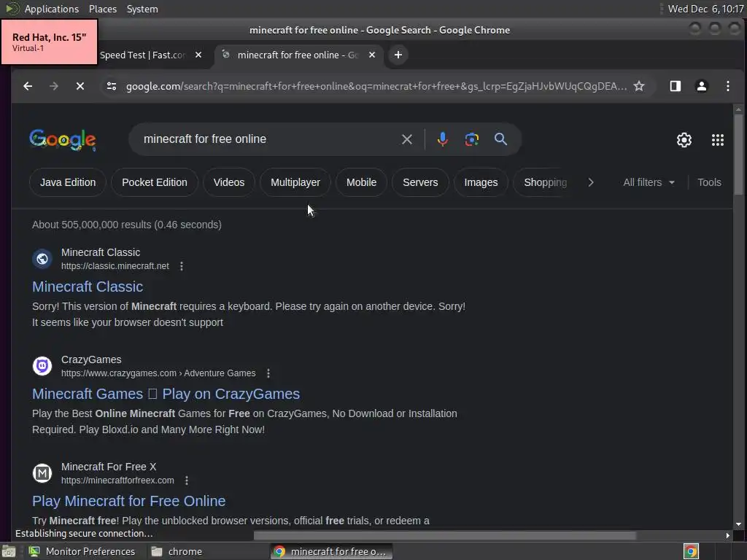
Task: Open Google quick settings gear
Action: (684, 139)
